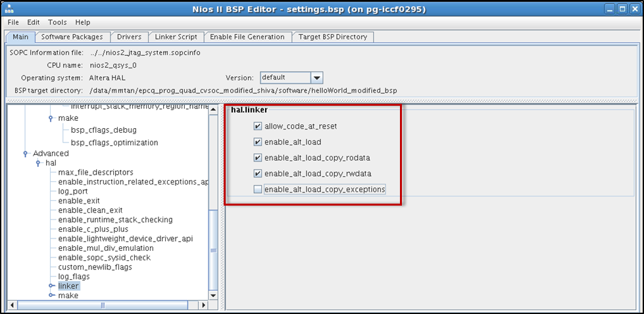Collapse the Advanced tree node

point(26,153)
